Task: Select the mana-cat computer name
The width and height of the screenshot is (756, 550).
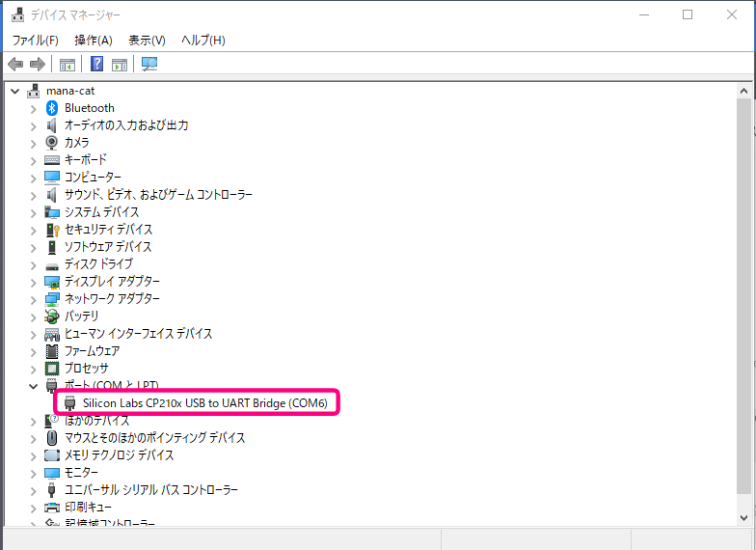Action: (70, 91)
